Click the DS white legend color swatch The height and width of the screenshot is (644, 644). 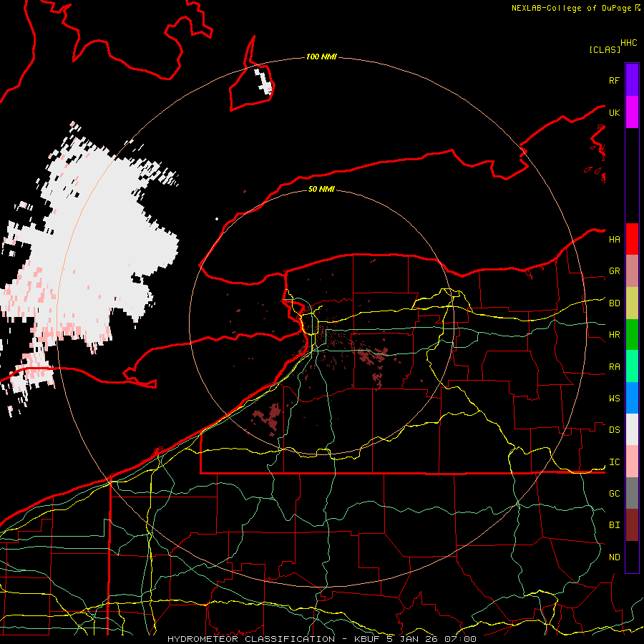pos(632,429)
